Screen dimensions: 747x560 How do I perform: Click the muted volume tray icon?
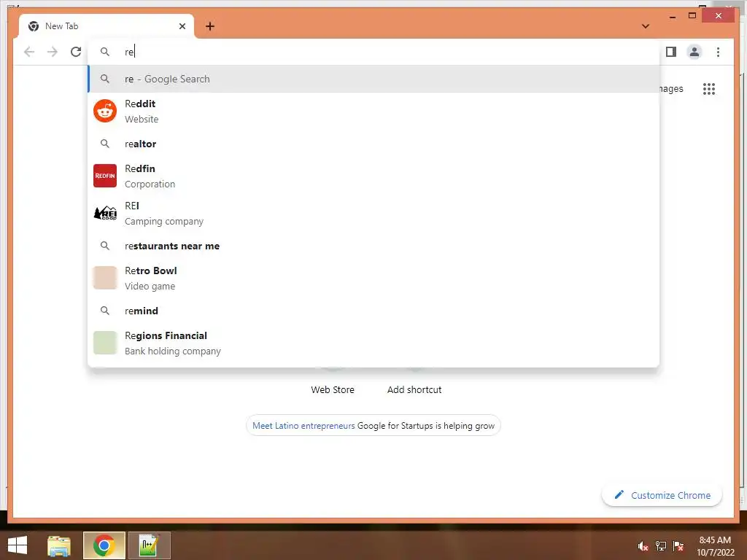pyautogui.click(x=643, y=545)
